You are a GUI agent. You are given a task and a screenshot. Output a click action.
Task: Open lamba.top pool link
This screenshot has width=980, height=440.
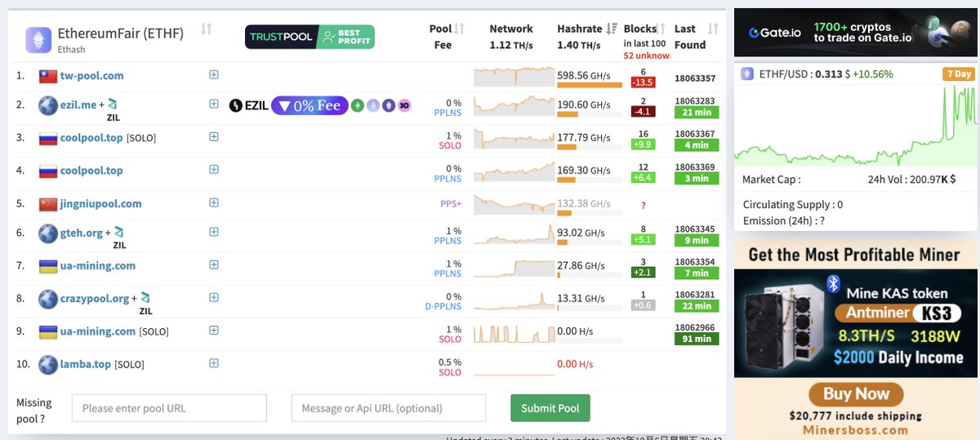click(86, 364)
